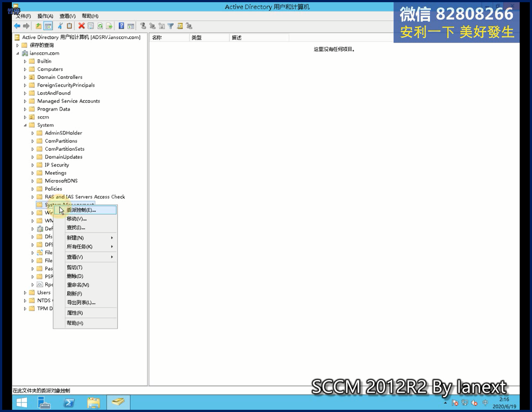This screenshot has height=412, width=532.
Task: Click the volume icon in system tray
Action: click(474, 403)
